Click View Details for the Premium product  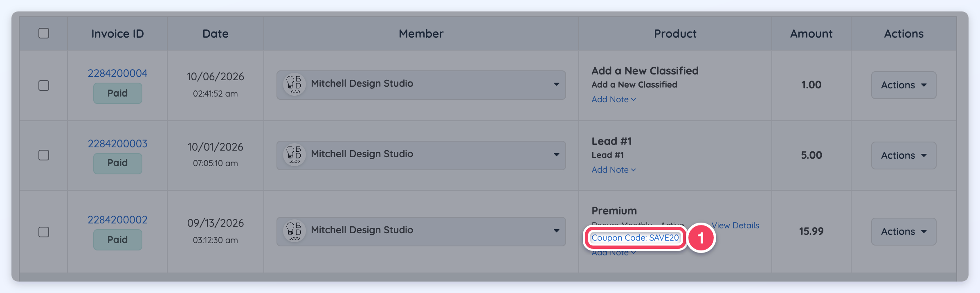pyautogui.click(x=735, y=225)
